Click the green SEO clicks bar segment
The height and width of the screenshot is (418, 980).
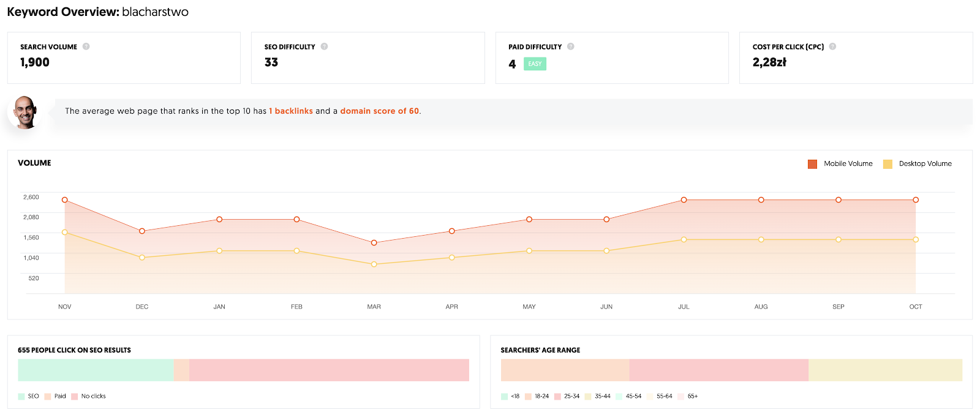coord(96,370)
